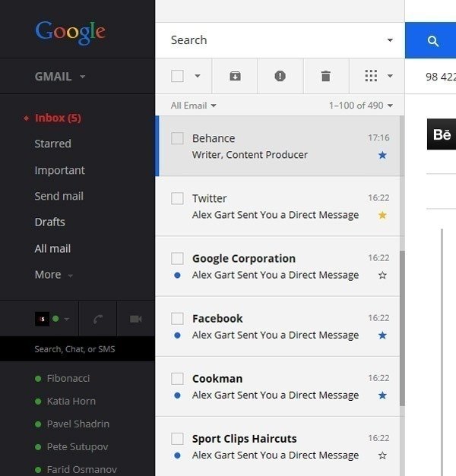Click the blue search magnifier button
This screenshot has height=476, width=456.
coord(432,40)
